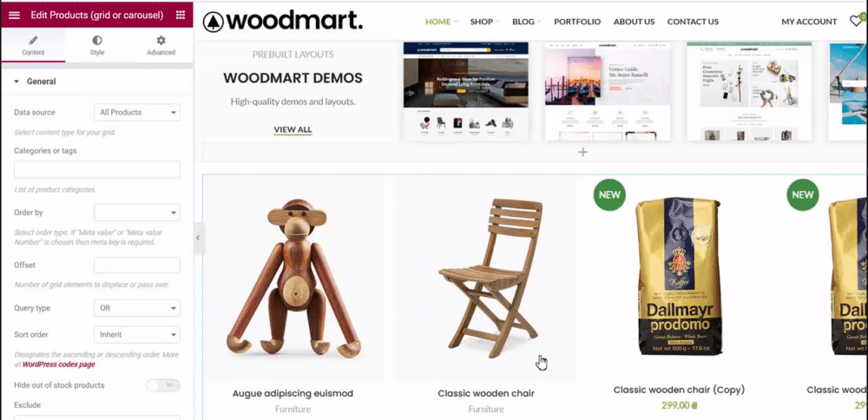Click the VIEW ALL link
Screen dimensions: 868x420
click(x=293, y=130)
